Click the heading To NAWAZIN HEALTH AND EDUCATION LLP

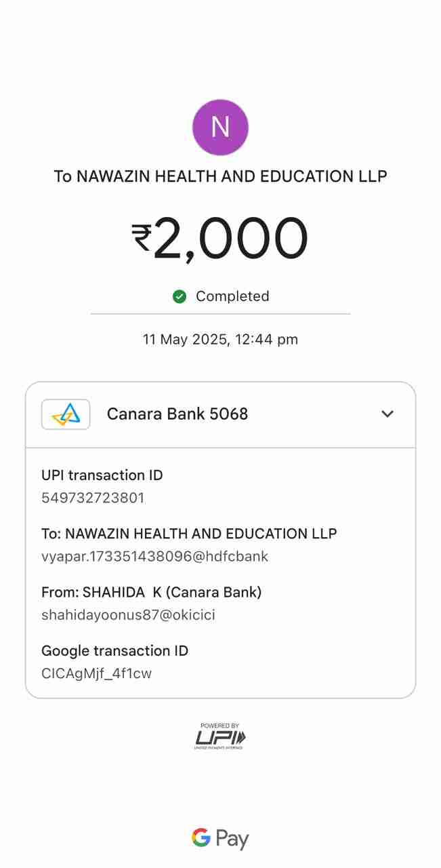tap(220, 176)
